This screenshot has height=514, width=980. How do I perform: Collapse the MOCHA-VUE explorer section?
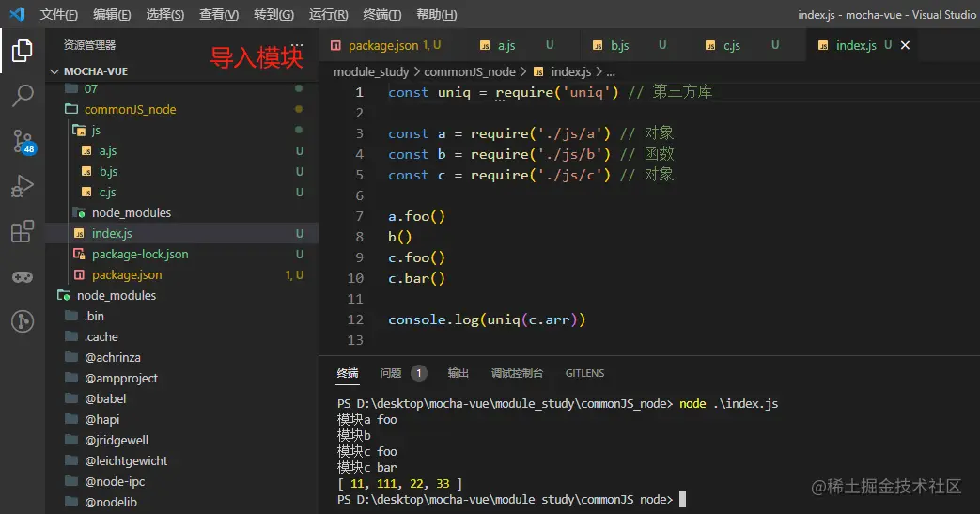(x=181, y=71)
